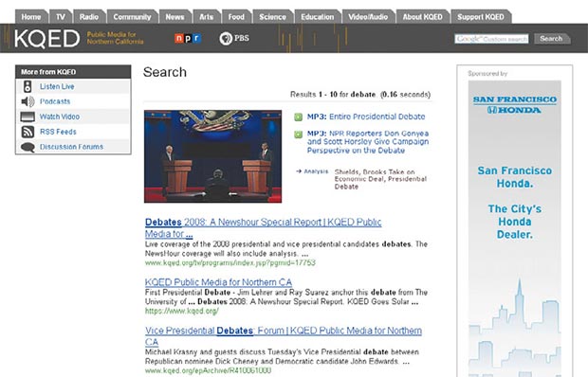Open NPR Reporters Don Gonyea MP3 link
The height and width of the screenshot is (377, 588).
point(368,142)
